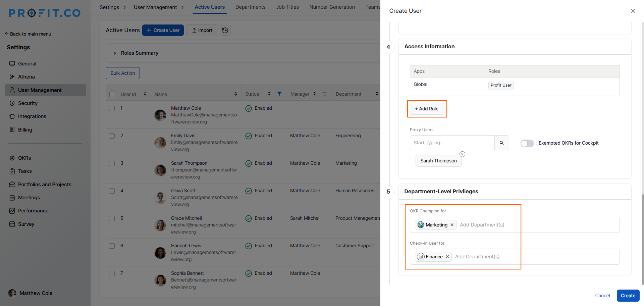Open Athena settings in sidebar
644x306 pixels.
click(x=26, y=77)
